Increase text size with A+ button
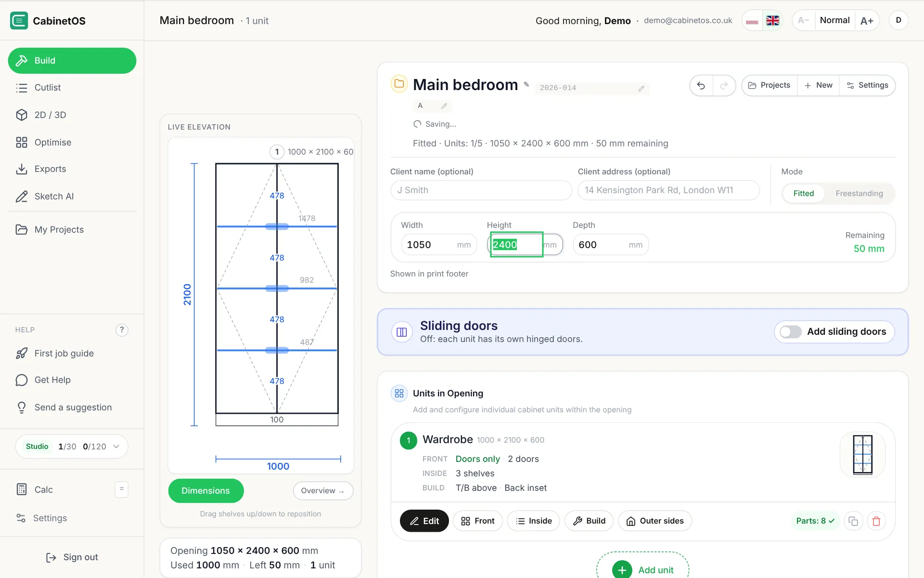The height and width of the screenshot is (578, 924). [867, 20]
